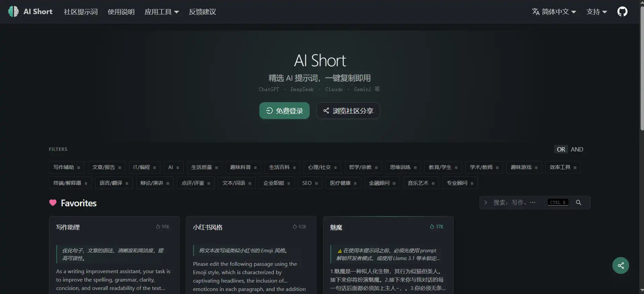Copy the 小红书风格 prompt body text
The image size is (644, 294).
tap(249, 277)
